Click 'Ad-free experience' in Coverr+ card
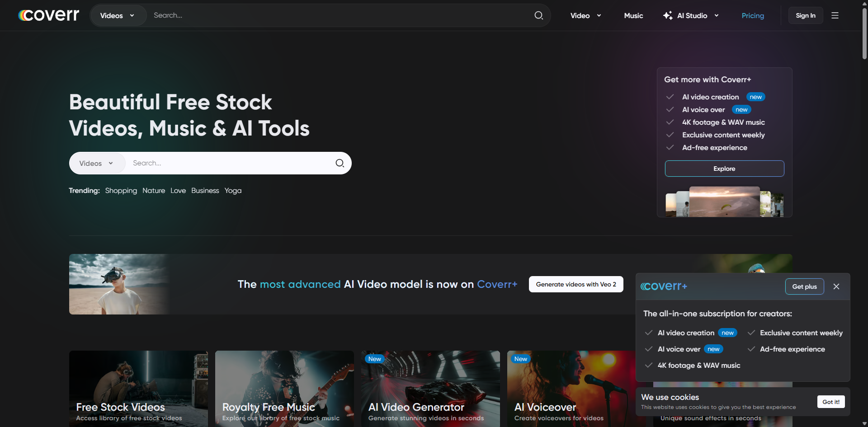Image resolution: width=868 pixels, height=427 pixels. 715,148
